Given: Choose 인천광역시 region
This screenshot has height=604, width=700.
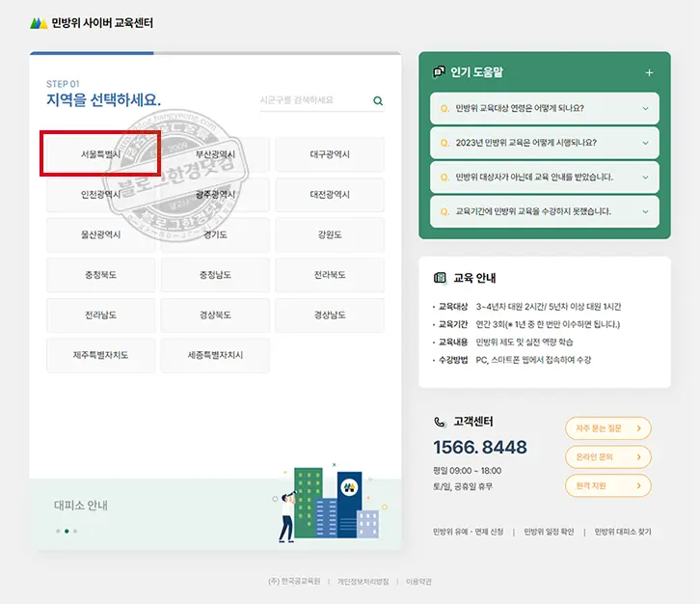Looking at the screenshot, I should [101, 194].
